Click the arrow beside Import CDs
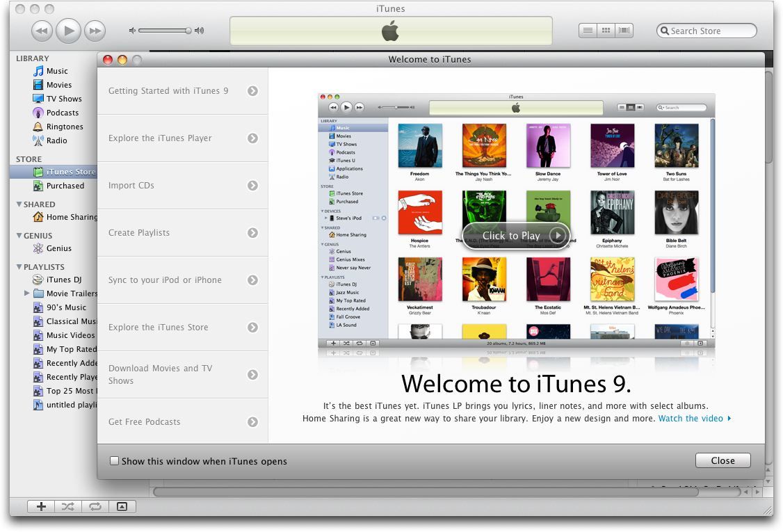The image size is (783, 532). 253,185
